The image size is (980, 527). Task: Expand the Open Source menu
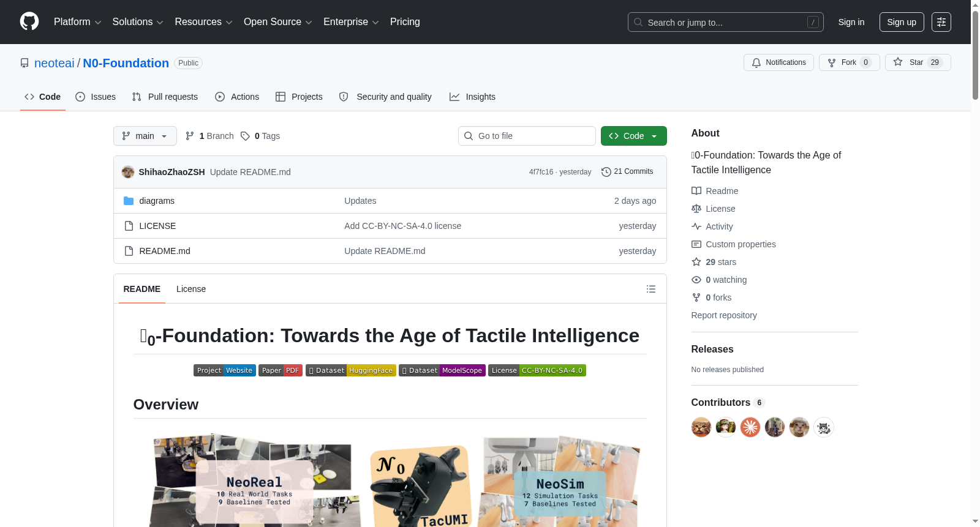(278, 22)
